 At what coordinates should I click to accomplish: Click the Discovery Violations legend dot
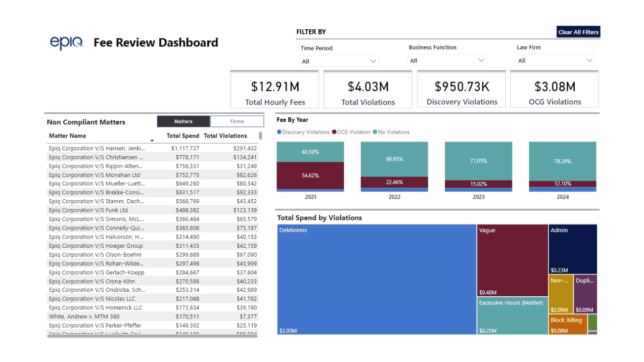pos(279,132)
